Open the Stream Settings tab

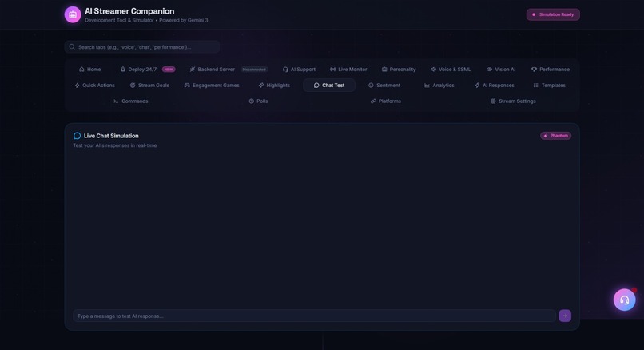[513, 101]
